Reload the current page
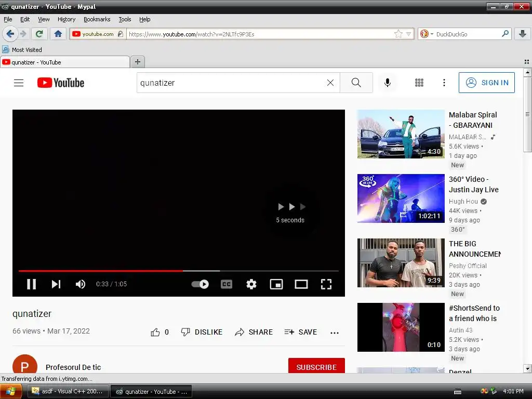 pyautogui.click(x=39, y=34)
